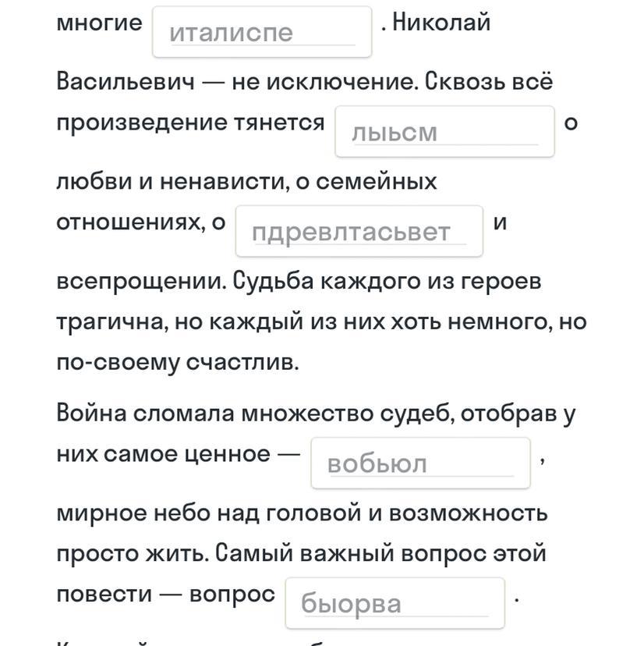Viewport: 644px width, 646px height.
Task: Activate the 'быорва' answer field
Action: coord(395,603)
